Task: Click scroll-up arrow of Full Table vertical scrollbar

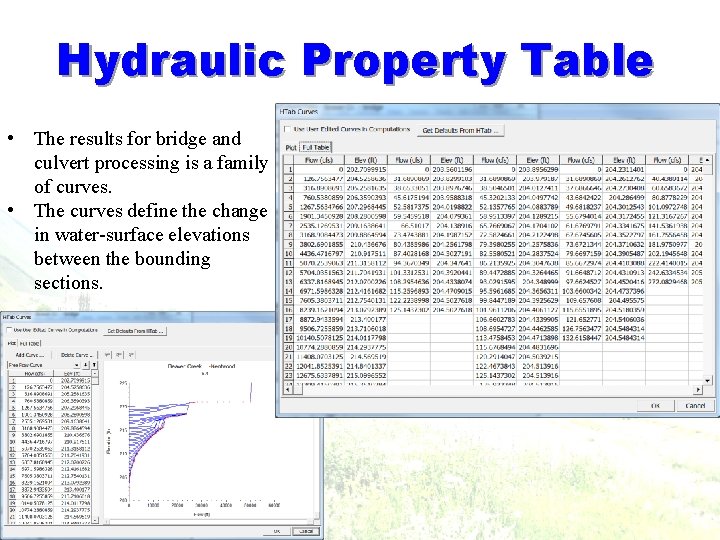Action: click(x=708, y=160)
